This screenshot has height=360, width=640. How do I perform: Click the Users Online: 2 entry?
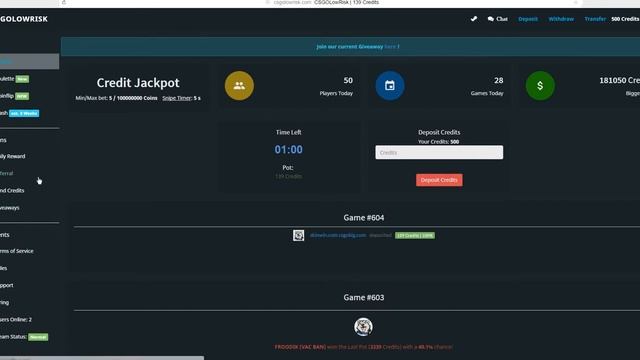tap(16, 320)
